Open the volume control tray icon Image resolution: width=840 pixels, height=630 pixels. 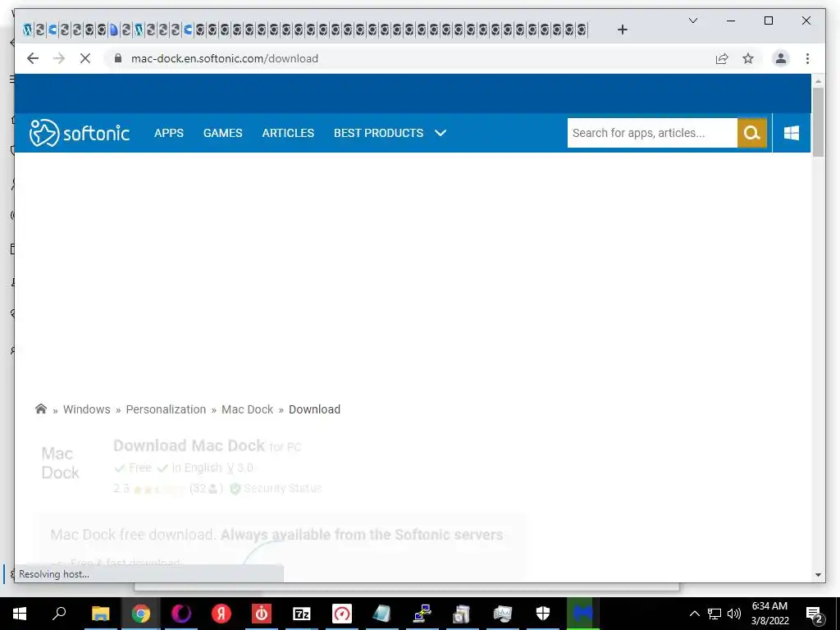point(734,614)
